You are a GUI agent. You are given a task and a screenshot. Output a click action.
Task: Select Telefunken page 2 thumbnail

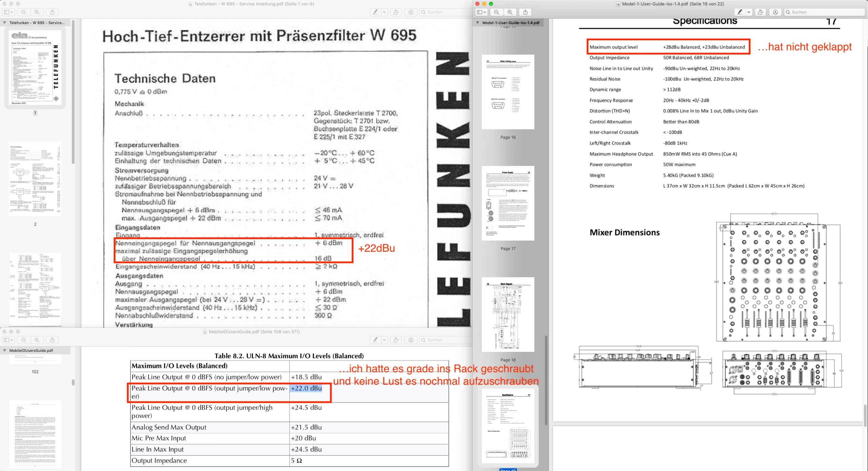click(x=35, y=179)
